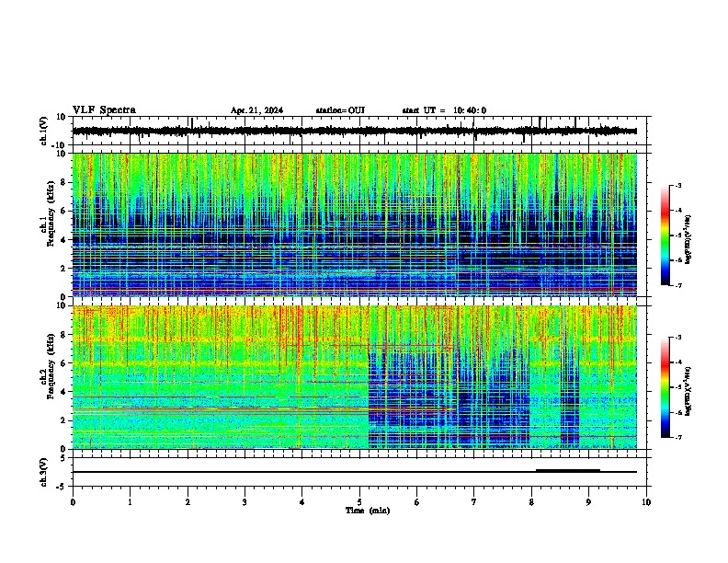Click the time axis tick label '9'

(x=588, y=502)
